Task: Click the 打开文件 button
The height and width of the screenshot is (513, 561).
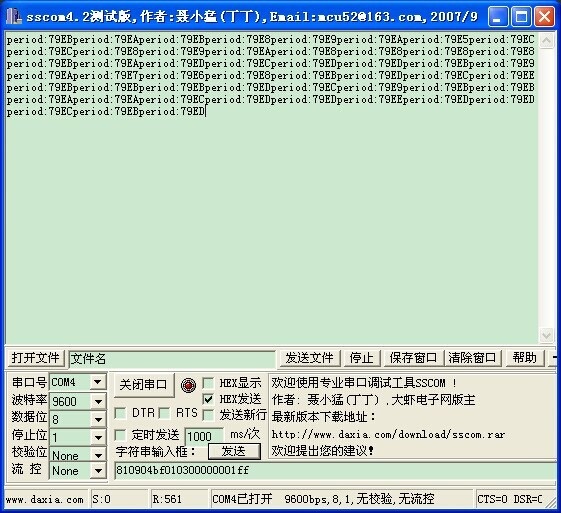Action: tap(35, 358)
